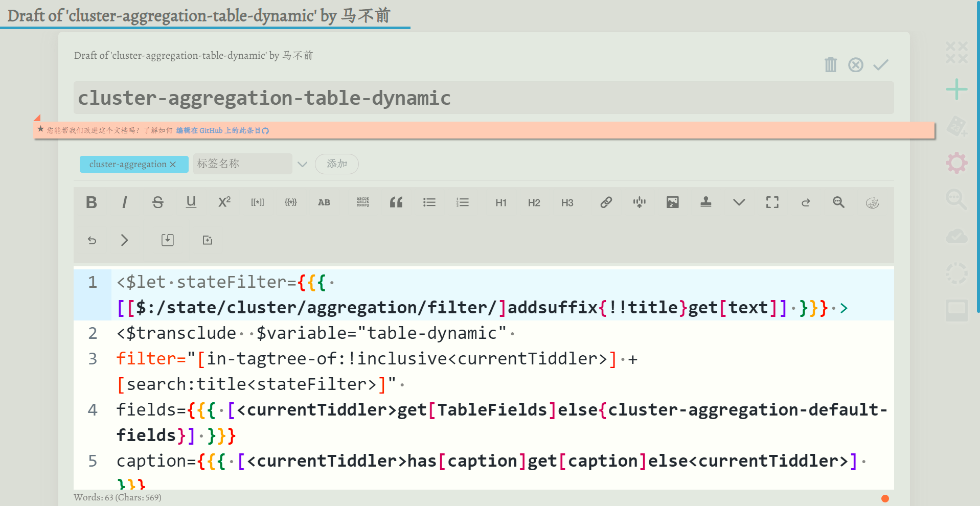The image size is (980, 506).
Task: Insert wikilink brackets [[*]]
Action: pos(258,202)
